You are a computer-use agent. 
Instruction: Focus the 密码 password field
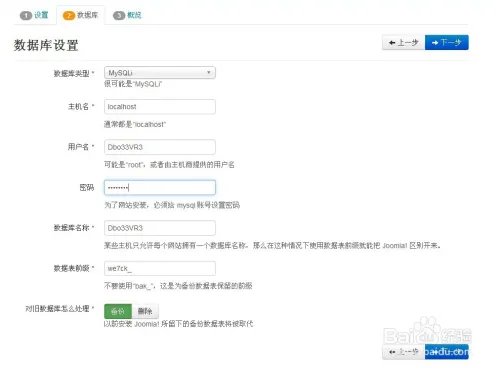click(x=160, y=188)
